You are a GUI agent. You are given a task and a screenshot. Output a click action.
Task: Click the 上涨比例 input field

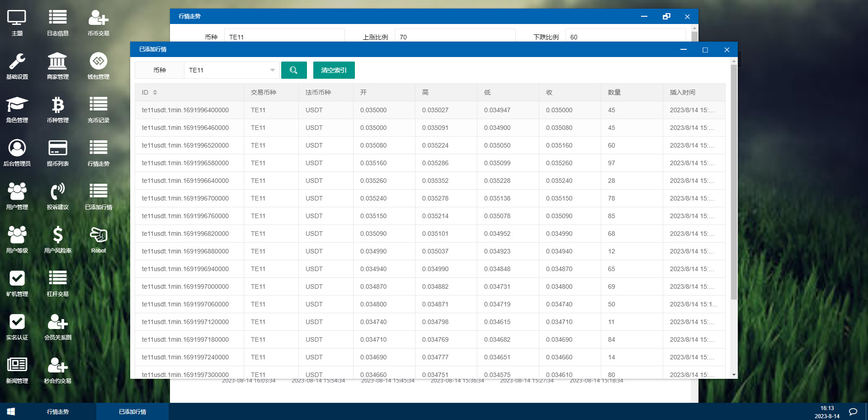[x=454, y=37]
